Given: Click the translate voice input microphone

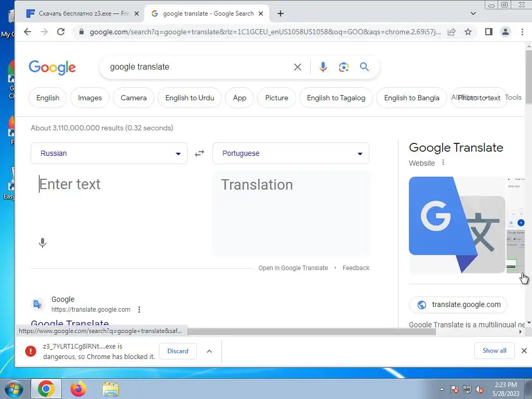Looking at the screenshot, I should pyautogui.click(x=43, y=243).
